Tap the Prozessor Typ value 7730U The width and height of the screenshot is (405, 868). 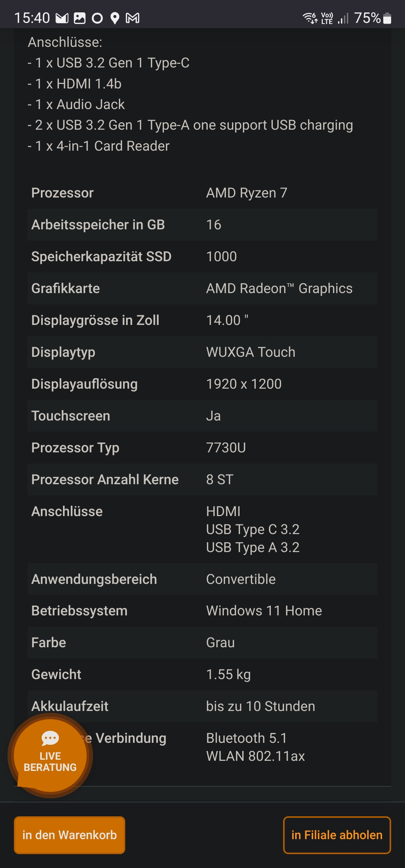pos(226,448)
